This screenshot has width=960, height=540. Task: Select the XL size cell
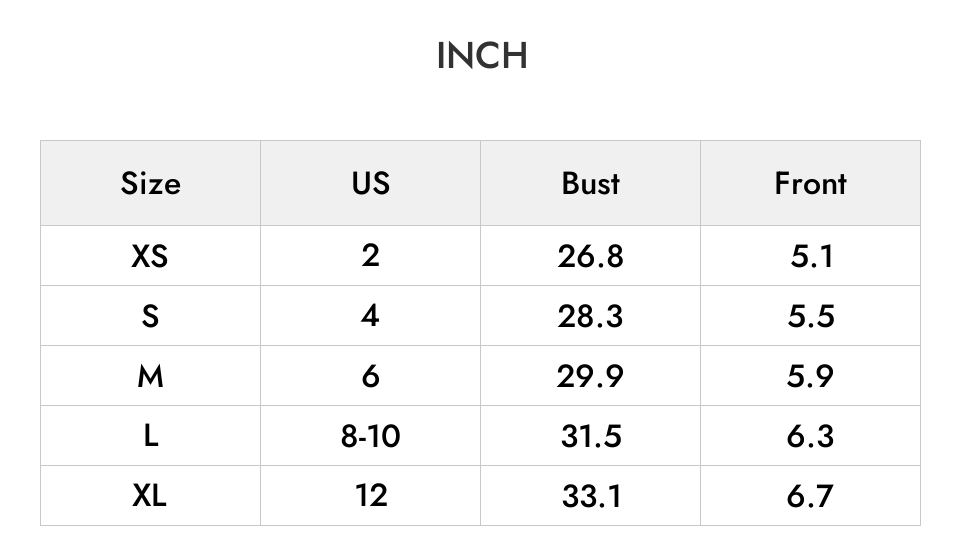pyautogui.click(x=151, y=495)
